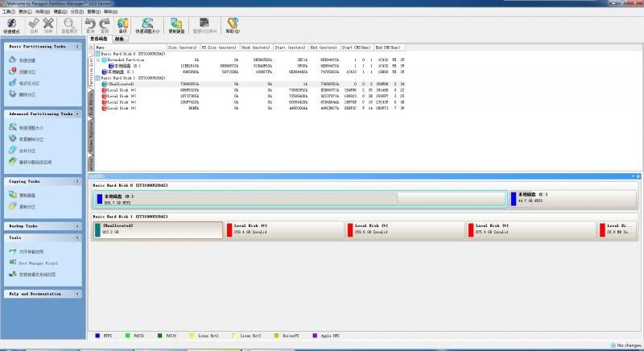Click the Express Resize Partitions icon
Viewport: 644px width, 351px height.
[x=146, y=26]
